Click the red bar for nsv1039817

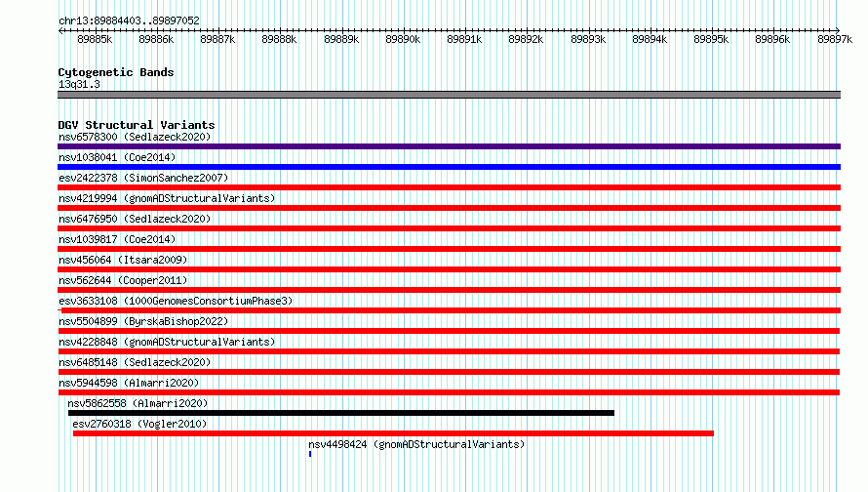point(449,249)
